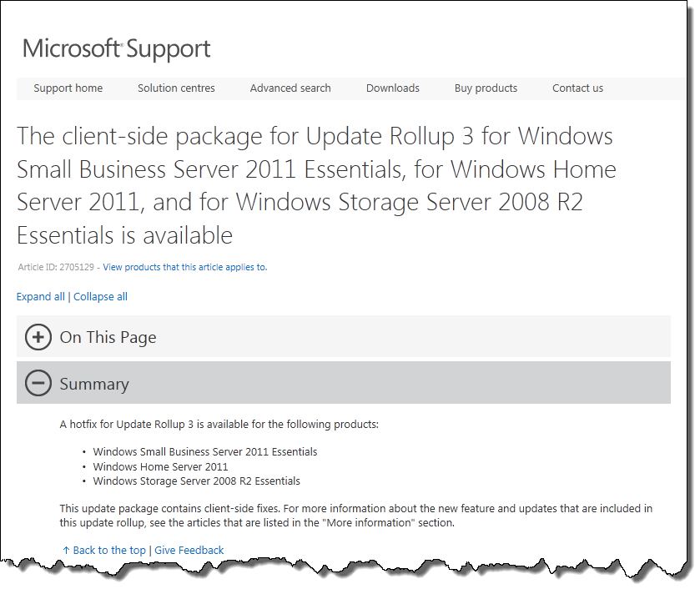Click the article title heading text
The image size is (700, 594).
pos(316,186)
